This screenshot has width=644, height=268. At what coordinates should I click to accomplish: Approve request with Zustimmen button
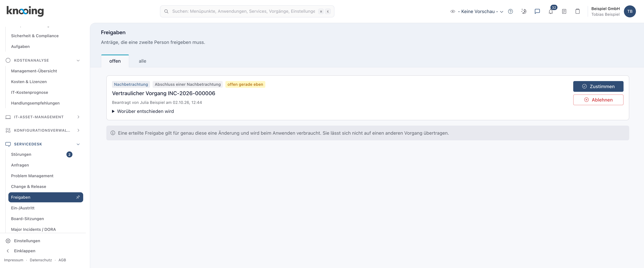(x=598, y=86)
